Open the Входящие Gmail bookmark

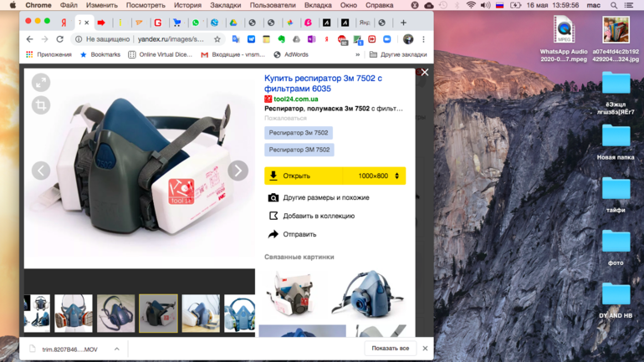pos(233,54)
